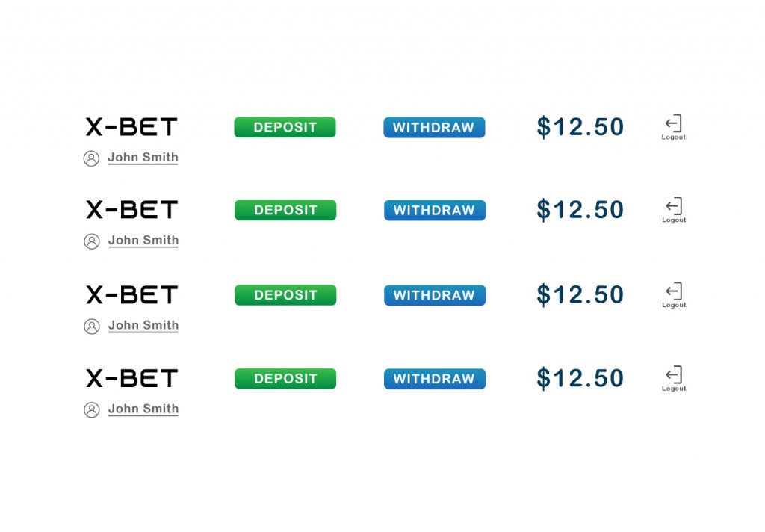Click WITHDRAW in the third row
765x532 pixels.
pos(434,295)
